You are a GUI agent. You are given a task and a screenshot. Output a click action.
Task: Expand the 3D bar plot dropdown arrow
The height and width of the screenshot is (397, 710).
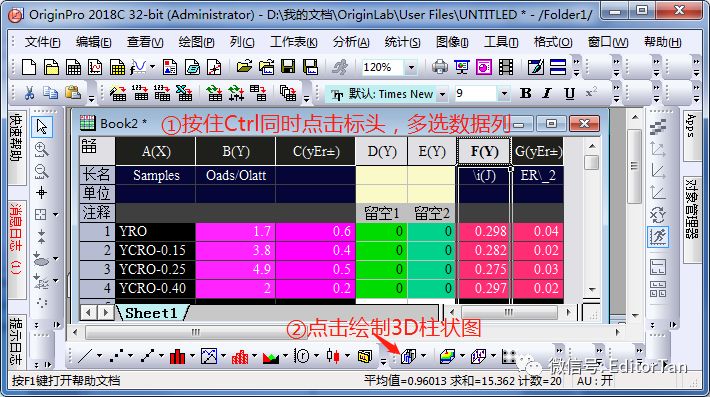click(423, 356)
